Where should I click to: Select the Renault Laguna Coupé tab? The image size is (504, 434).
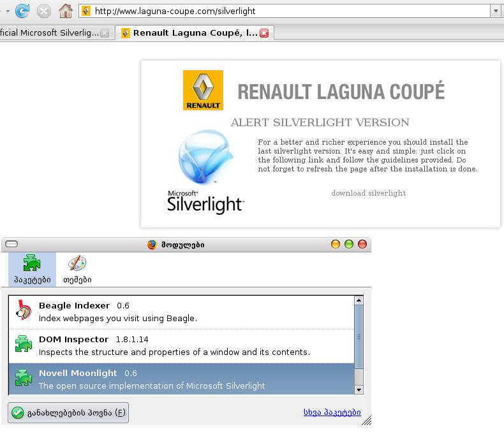(x=195, y=33)
